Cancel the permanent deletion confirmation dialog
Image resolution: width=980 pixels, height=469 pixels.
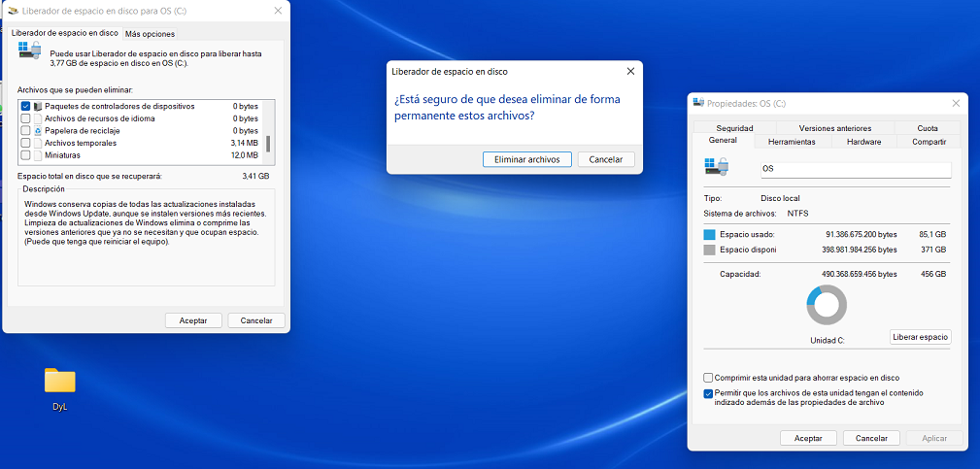(606, 159)
